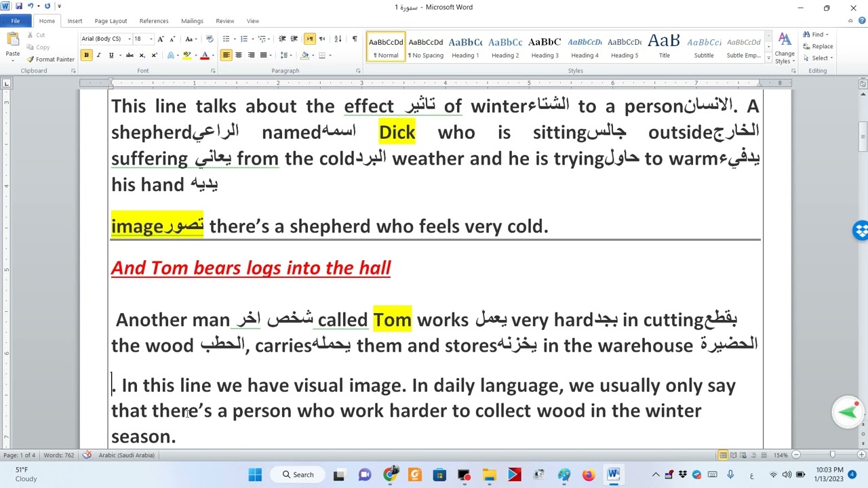
Task: Switch to Full Screen Reading view
Action: (x=734, y=455)
